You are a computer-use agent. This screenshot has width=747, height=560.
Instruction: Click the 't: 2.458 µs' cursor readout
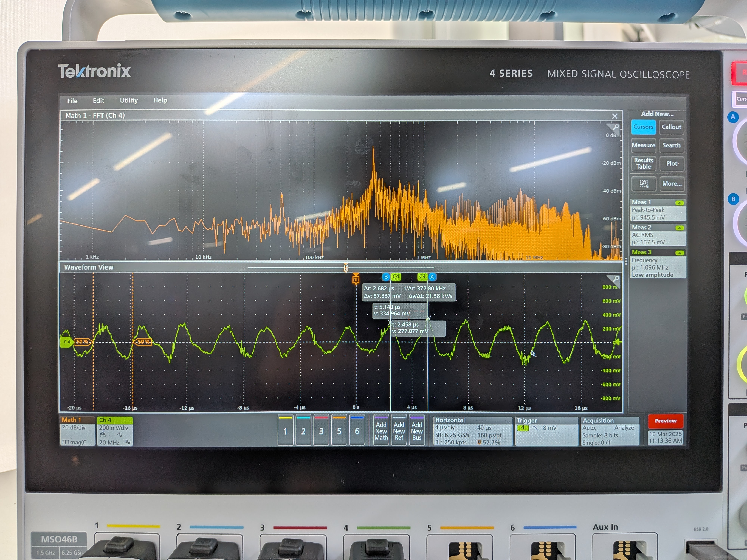tap(418, 328)
